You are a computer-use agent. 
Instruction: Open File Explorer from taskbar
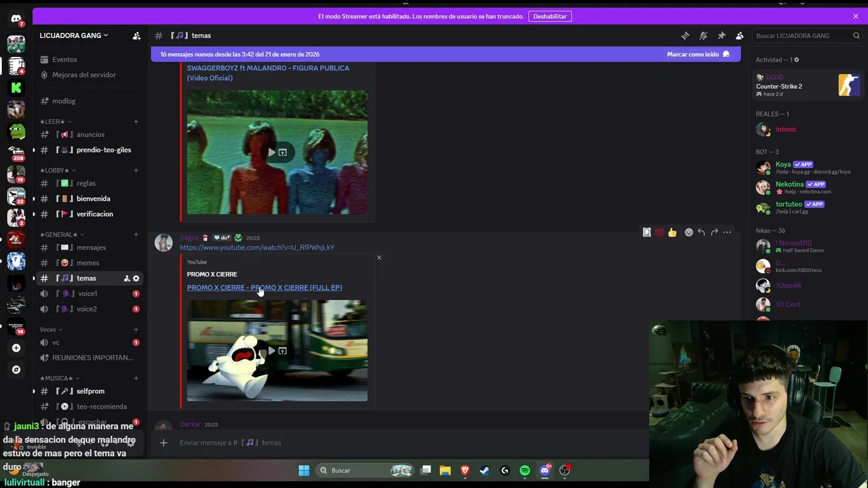point(445,470)
